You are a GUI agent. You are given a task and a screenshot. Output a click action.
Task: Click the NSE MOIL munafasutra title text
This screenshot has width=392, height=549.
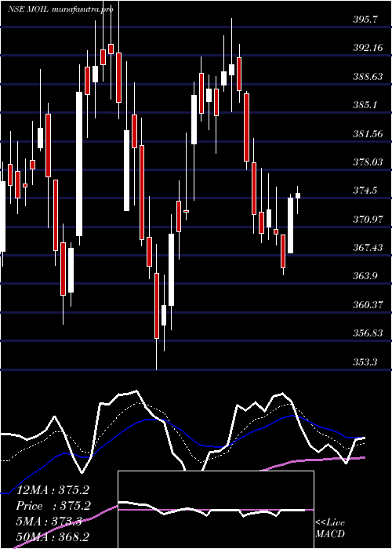[x=60, y=9]
